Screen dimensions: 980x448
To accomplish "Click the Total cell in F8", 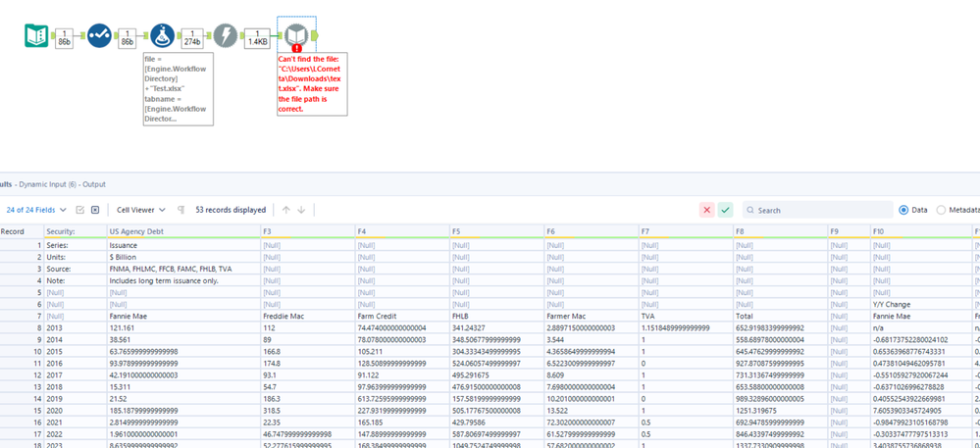I will [x=780, y=317].
